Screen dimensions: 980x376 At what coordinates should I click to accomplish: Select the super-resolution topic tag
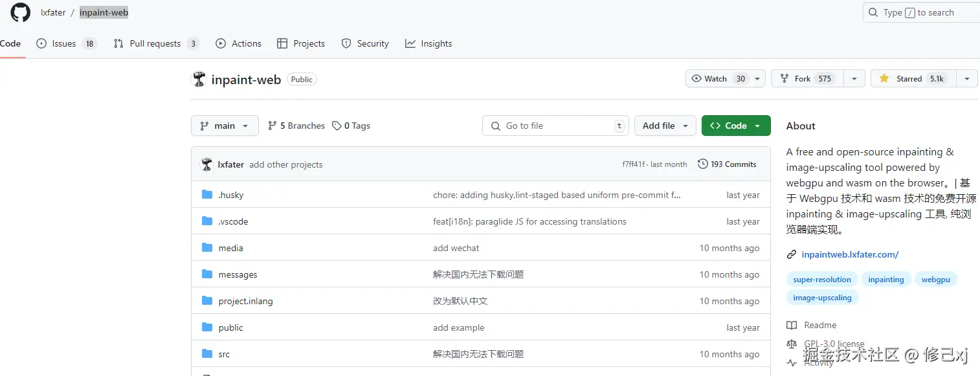coord(822,280)
